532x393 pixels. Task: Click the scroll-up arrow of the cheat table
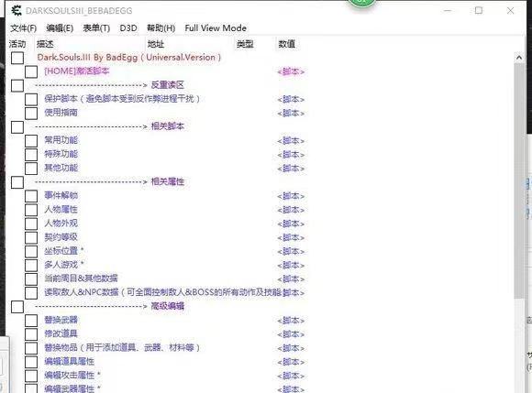pyautogui.click(x=519, y=58)
